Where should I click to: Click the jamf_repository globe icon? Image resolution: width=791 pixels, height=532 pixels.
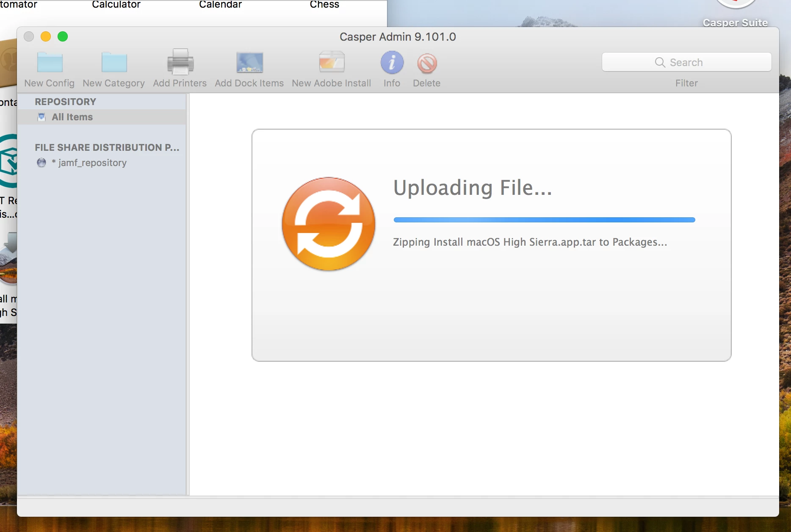point(41,163)
